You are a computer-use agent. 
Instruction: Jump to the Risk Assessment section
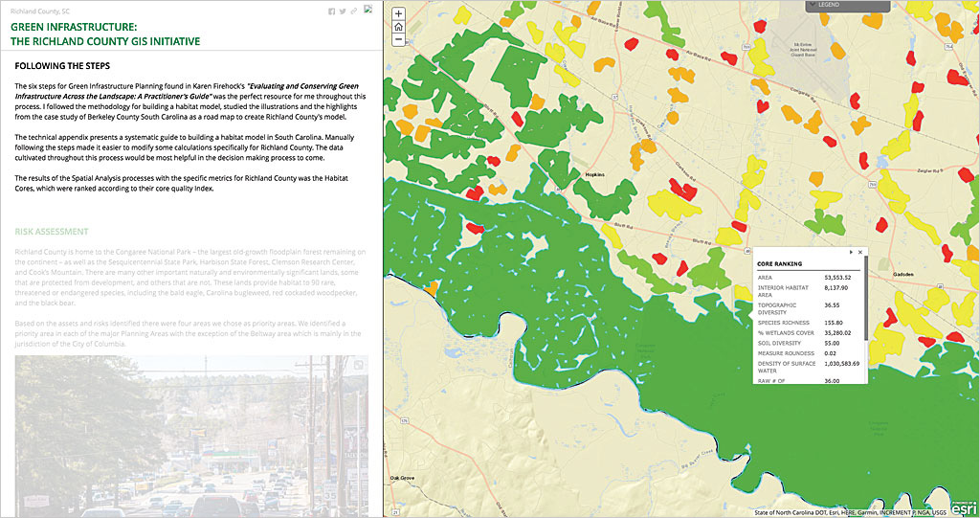click(50, 232)
